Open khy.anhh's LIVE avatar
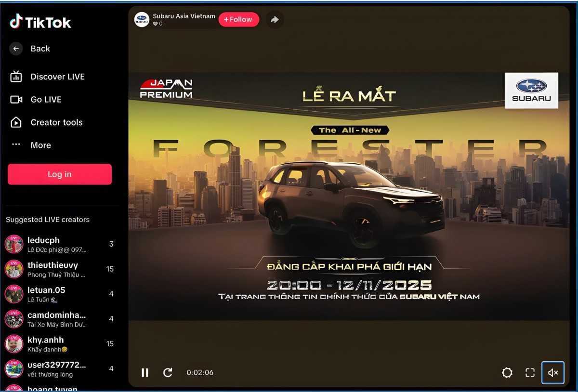The image size is (578, 392). [14, 344]
